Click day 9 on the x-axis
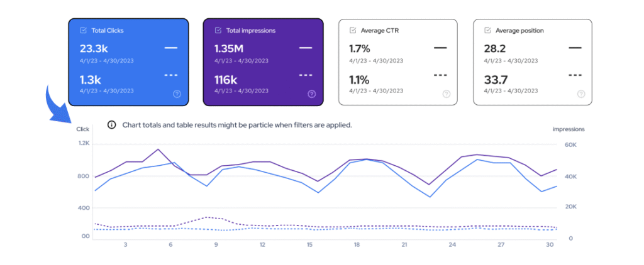 216,244
